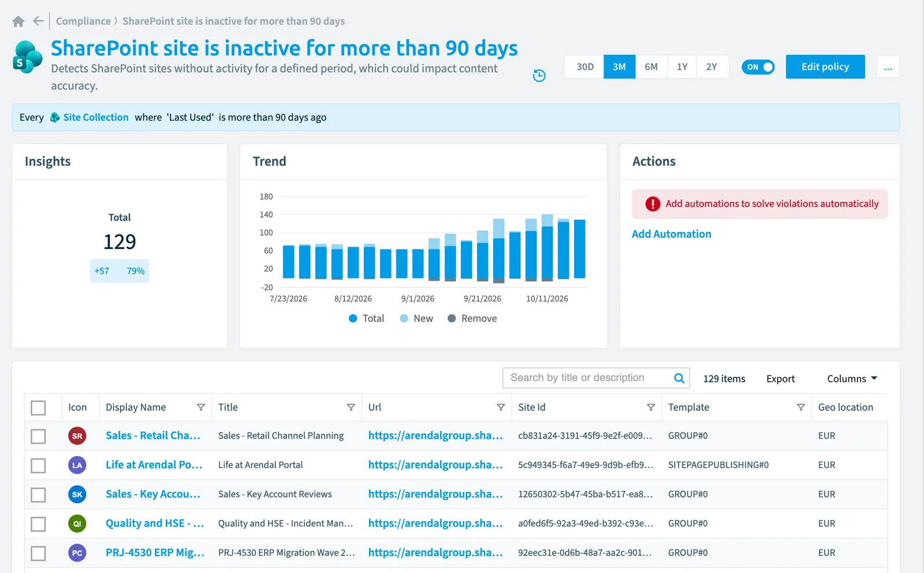Click the SK site avatar icon
Viewport: 924px width, 573px height.
point(77,494)
